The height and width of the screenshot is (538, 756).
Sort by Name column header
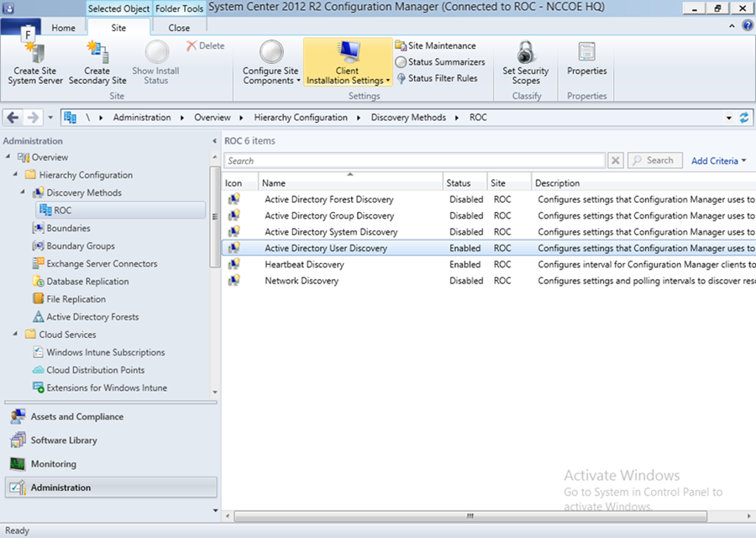pyautogui.click(x=350, y=183)
